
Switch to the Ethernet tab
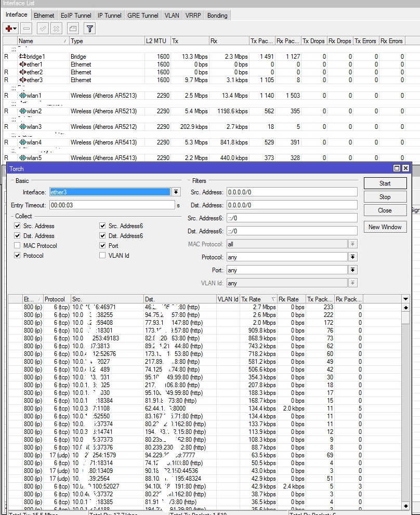click(x=44, y=16)
